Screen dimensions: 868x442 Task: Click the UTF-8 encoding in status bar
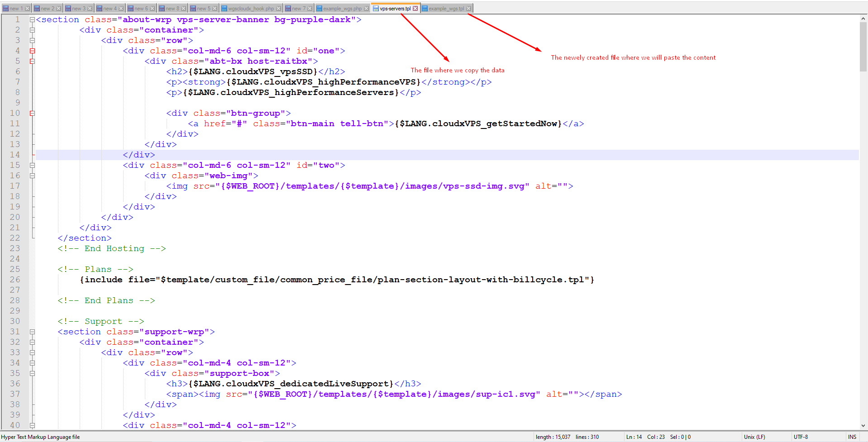801,437
